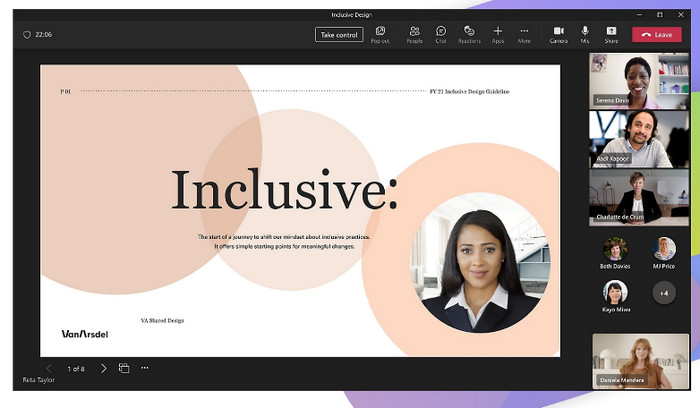The height and width of the screenshot is (408, 700).
Task: Click the shield security icon
Action: [27, 34]
